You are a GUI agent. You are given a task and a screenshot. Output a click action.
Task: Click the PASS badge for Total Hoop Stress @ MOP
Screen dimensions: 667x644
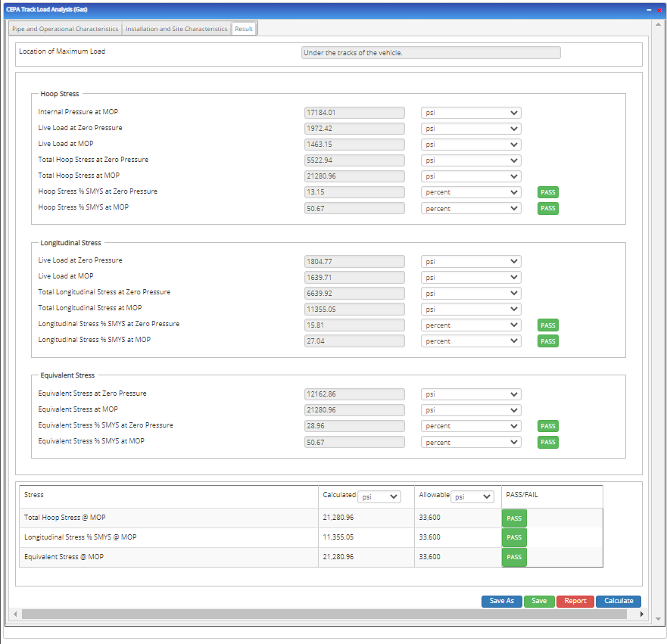point(513,518)
